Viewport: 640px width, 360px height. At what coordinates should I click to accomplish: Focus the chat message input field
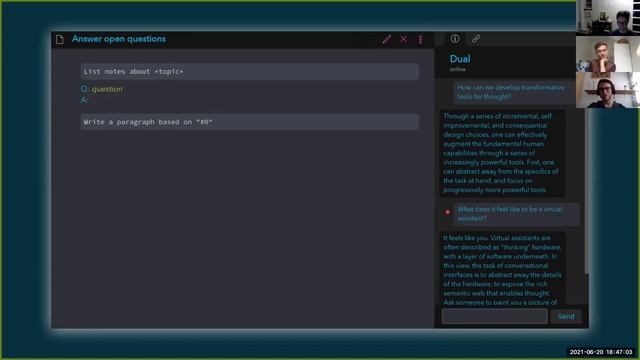[494, 316]
